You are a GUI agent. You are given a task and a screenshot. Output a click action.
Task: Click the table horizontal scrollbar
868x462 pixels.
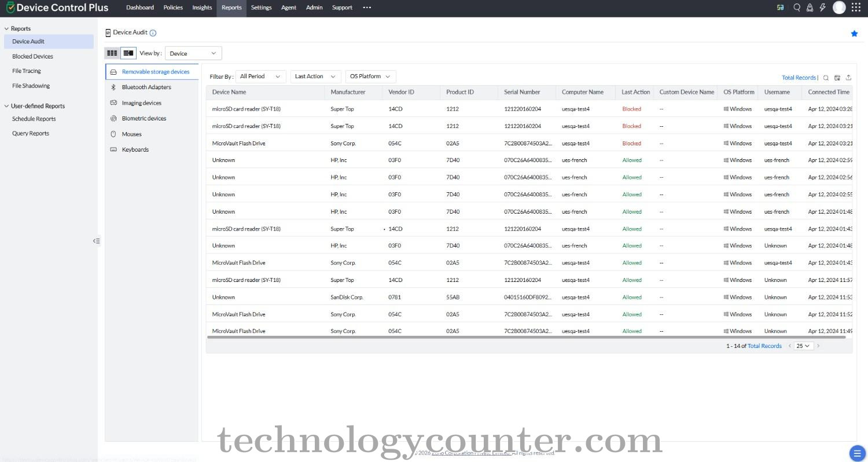(x=526, y=337)
